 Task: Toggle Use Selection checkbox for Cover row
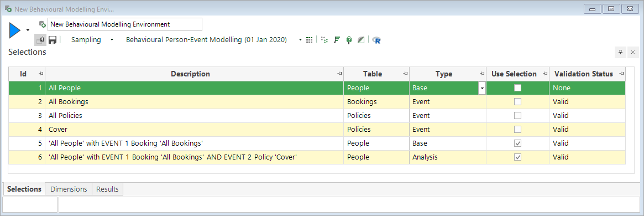tap(518, 130)
